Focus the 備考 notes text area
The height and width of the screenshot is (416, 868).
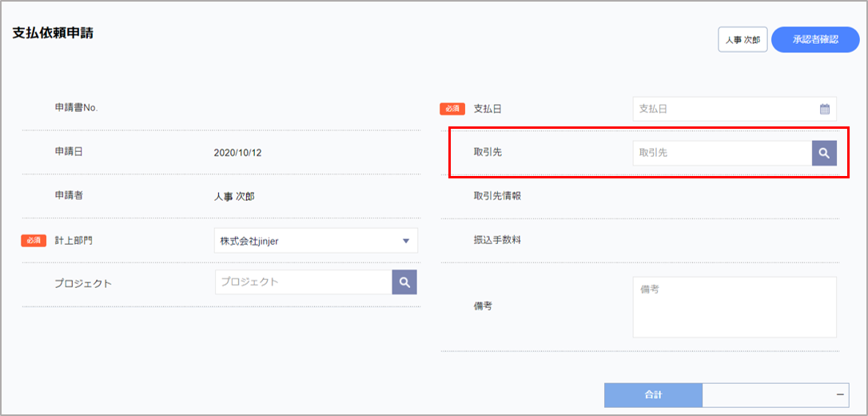coord(734,307)
